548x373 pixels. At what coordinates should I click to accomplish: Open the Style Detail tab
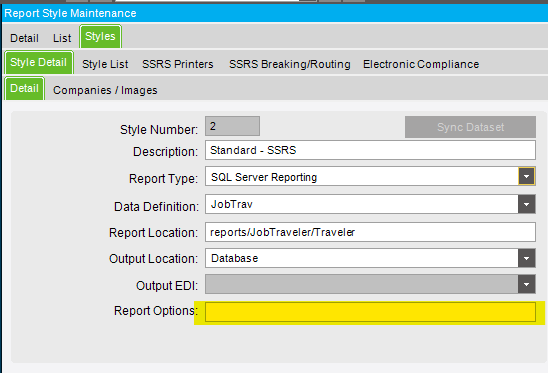tap(38, 63)
